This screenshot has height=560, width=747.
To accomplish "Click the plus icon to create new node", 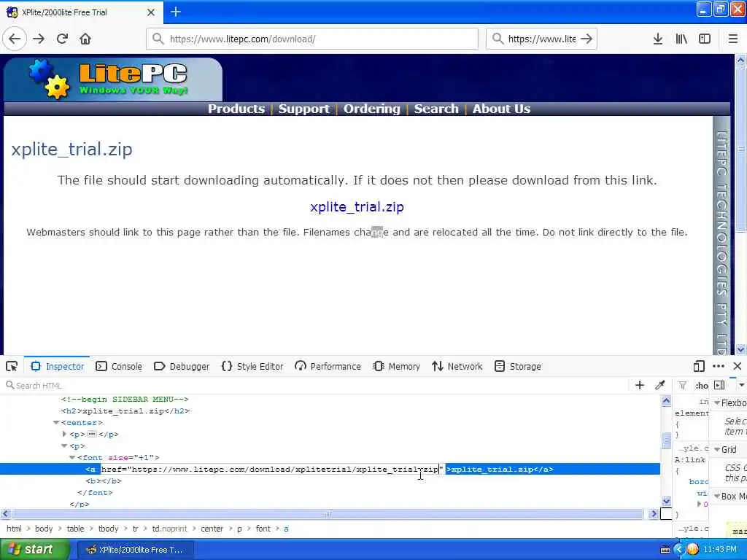I will [x=640, y=385].
